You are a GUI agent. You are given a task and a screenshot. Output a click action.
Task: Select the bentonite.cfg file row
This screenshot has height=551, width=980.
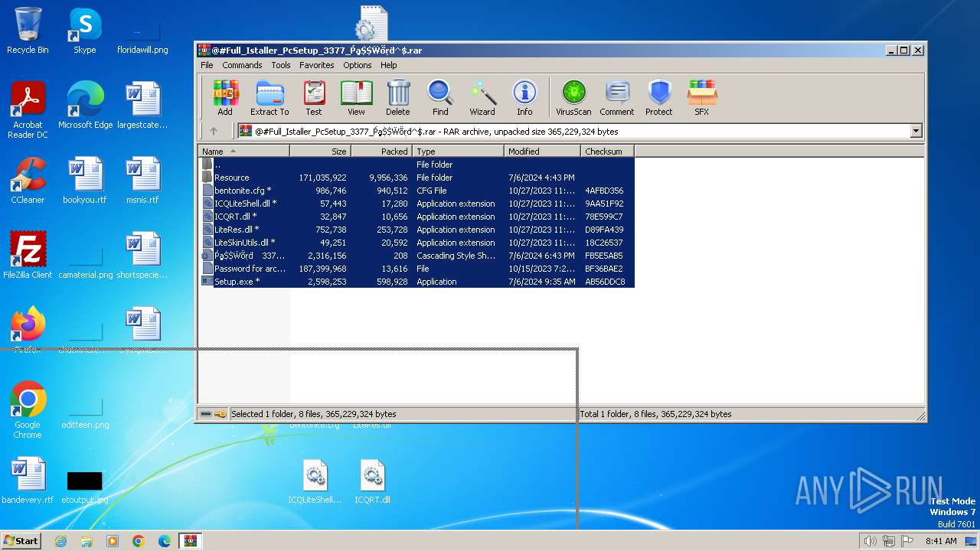point(417,191)
